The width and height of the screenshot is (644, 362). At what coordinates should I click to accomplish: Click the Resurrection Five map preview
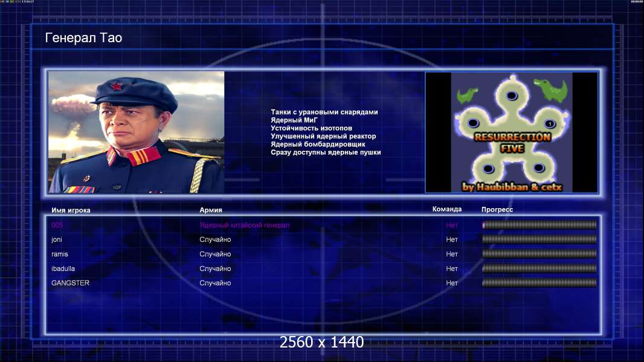tap(511, 132)
